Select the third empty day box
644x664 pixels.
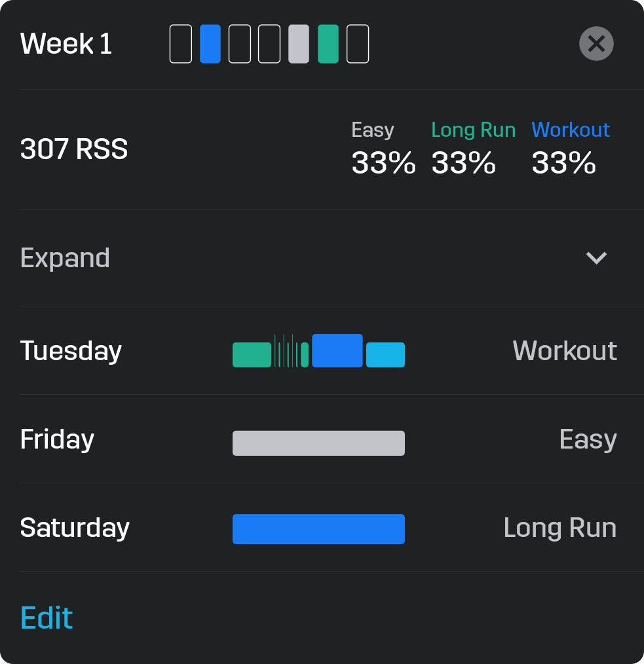coord(240,44)
